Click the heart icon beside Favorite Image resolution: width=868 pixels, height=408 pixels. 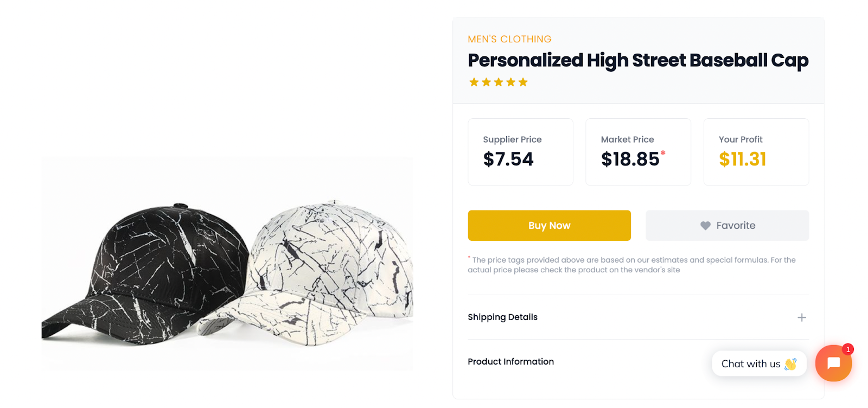(705, 226)
